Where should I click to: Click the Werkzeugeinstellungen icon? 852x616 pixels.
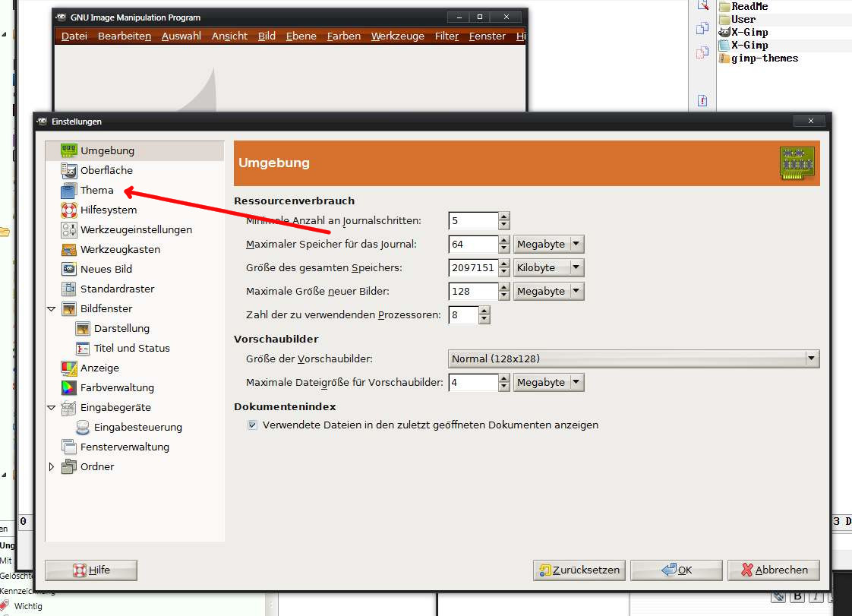pyautogui.click(x=69, y=230)
